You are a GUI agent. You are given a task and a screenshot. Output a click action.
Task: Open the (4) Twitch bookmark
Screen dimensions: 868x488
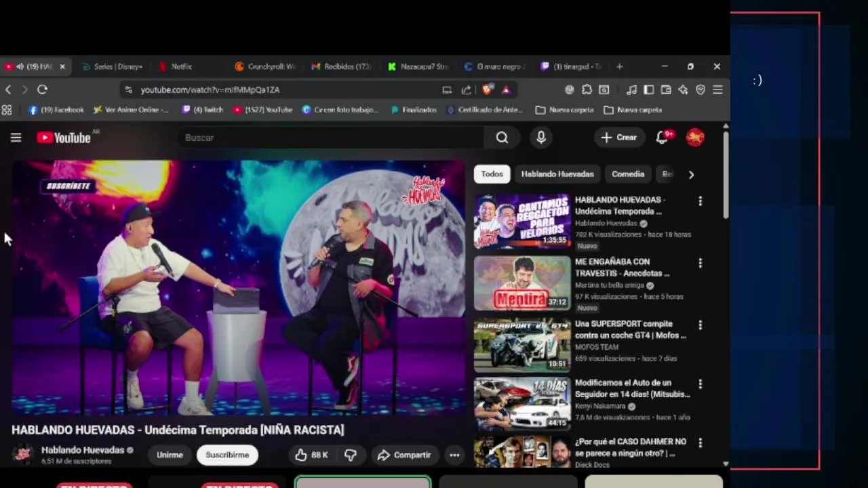(x=202, y=110)
